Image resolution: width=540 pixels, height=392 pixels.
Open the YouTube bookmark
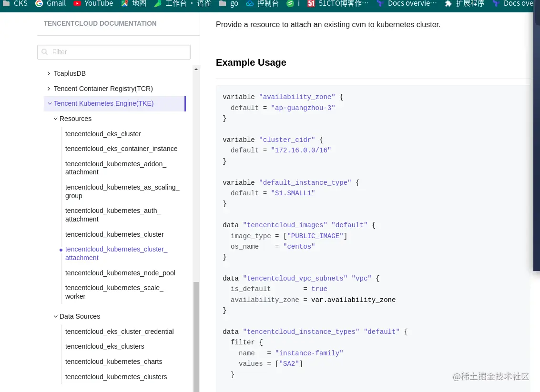[93, 3]
